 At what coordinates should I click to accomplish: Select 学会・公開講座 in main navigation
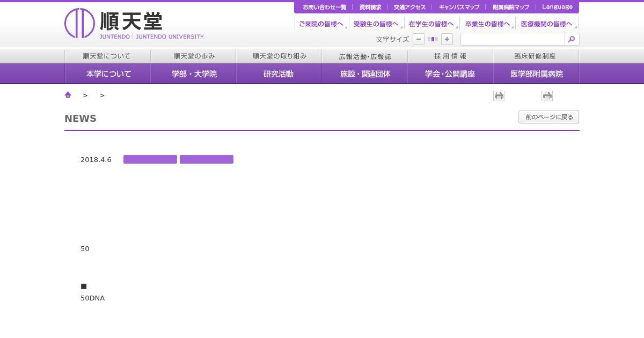click(x=450, y=74)
